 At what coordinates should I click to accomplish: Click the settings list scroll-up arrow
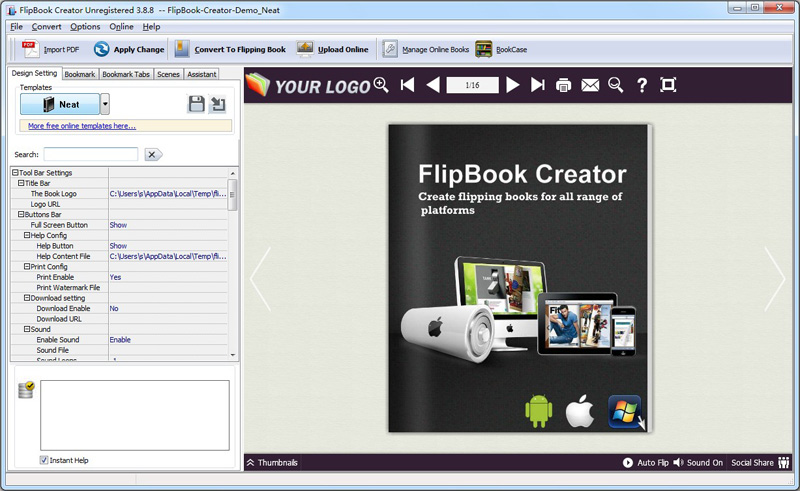pos(233,174)
